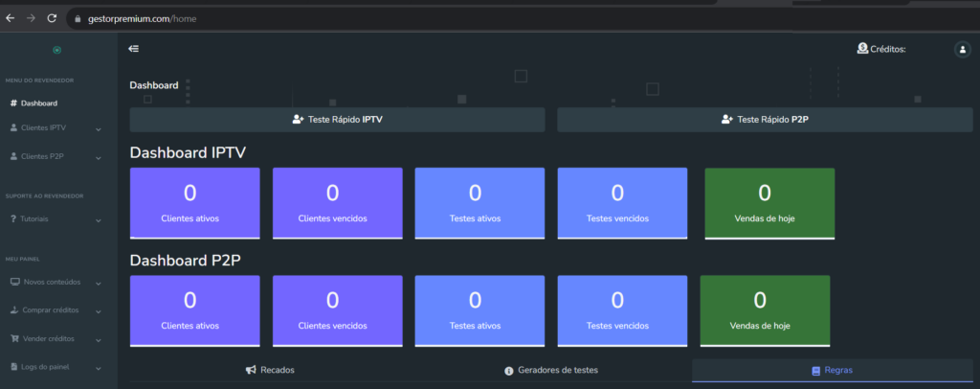The height and width of the screenshot is (389, 980).
Task: Click the SUPORTE AO REVENDEDOR section label
Action: point(44,195)
